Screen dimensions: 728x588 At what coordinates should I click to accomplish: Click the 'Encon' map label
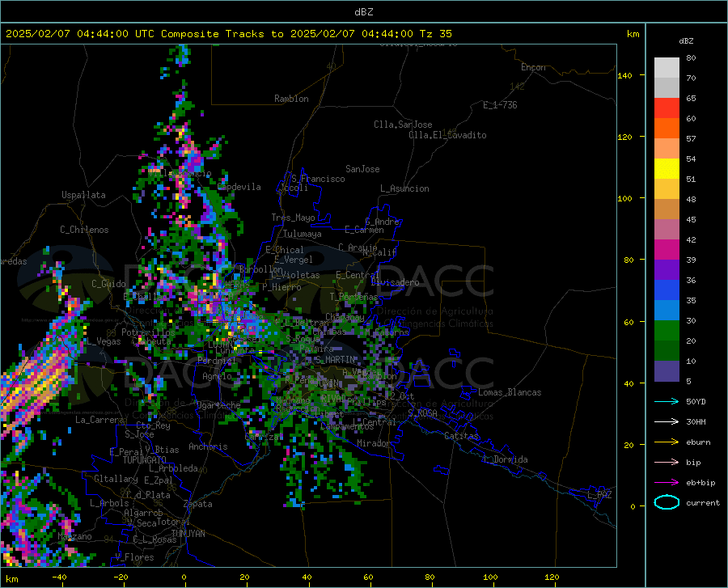pos(533,67)
